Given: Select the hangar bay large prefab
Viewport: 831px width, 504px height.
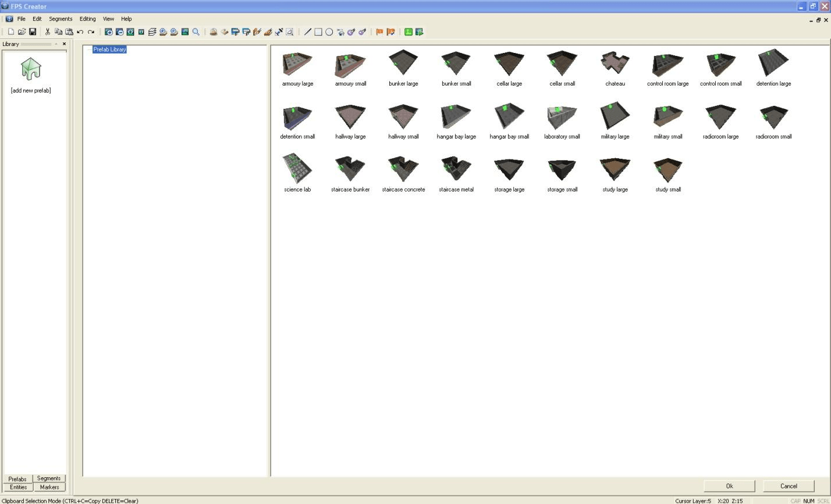Looking at the screenshot, I should 456,122.
